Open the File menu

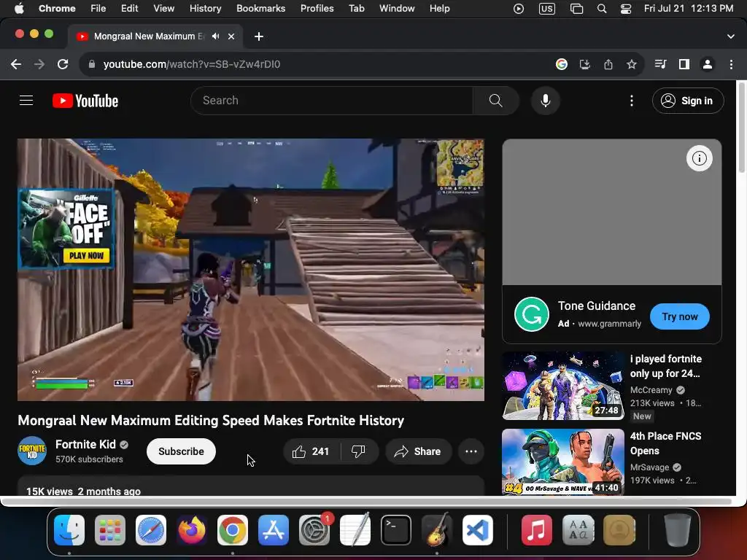coord(98,8)
